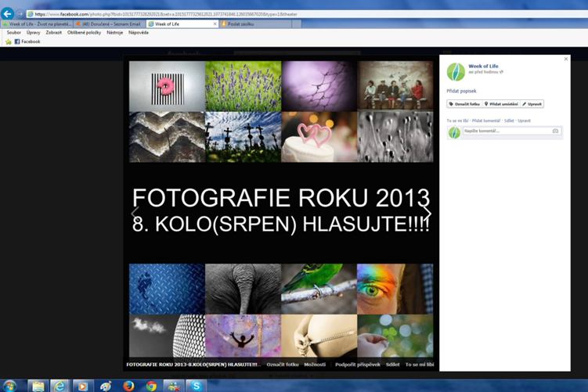Screen dimensions: 588x392
Task: Click the lavender field thumbnail in the collage
Action: click(x=243, y=86)
